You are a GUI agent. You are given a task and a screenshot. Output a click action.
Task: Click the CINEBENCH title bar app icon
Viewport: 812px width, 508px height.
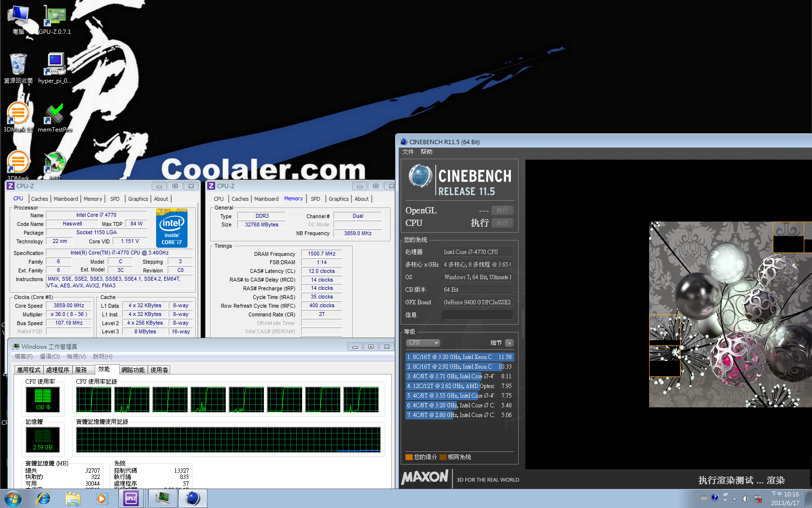pyautogui.click(x=404, y=142)
